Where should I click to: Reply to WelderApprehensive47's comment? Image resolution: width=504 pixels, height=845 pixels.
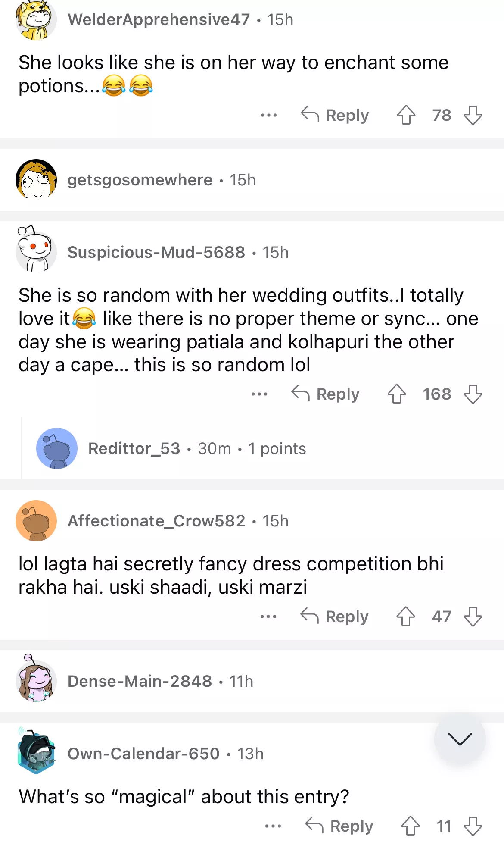(x=335, y=115)
